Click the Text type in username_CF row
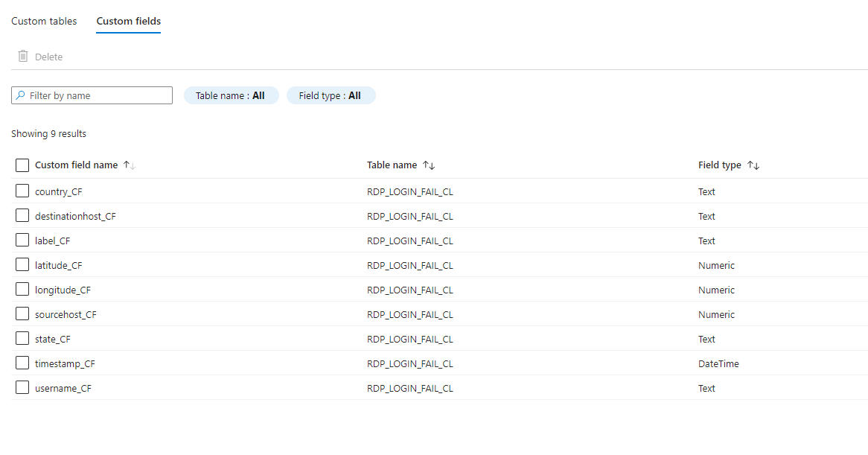 [x=706, y=388]
